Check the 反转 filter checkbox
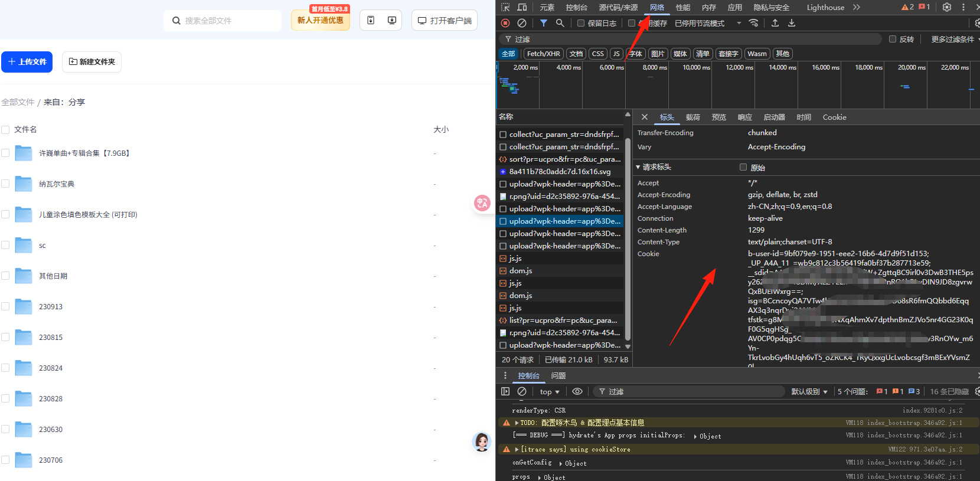Screen dimensions: 980x481 click(893, 39)
